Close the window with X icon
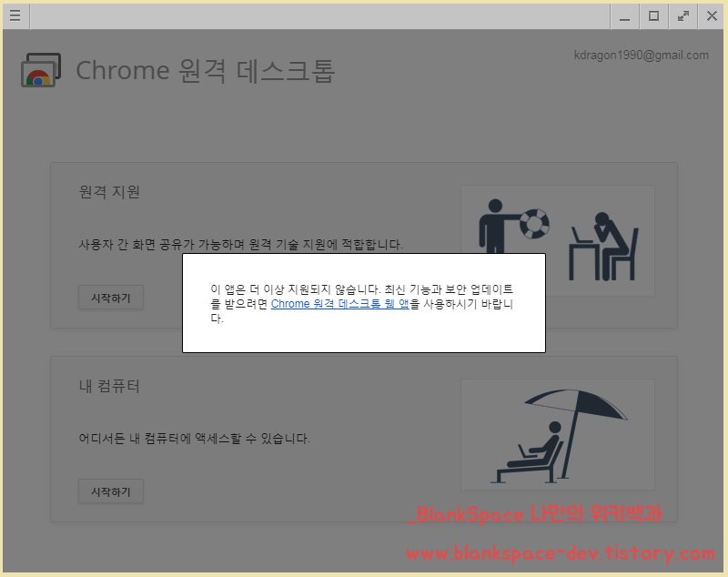This screenshot has width=728, height=577. coord(712,16)
